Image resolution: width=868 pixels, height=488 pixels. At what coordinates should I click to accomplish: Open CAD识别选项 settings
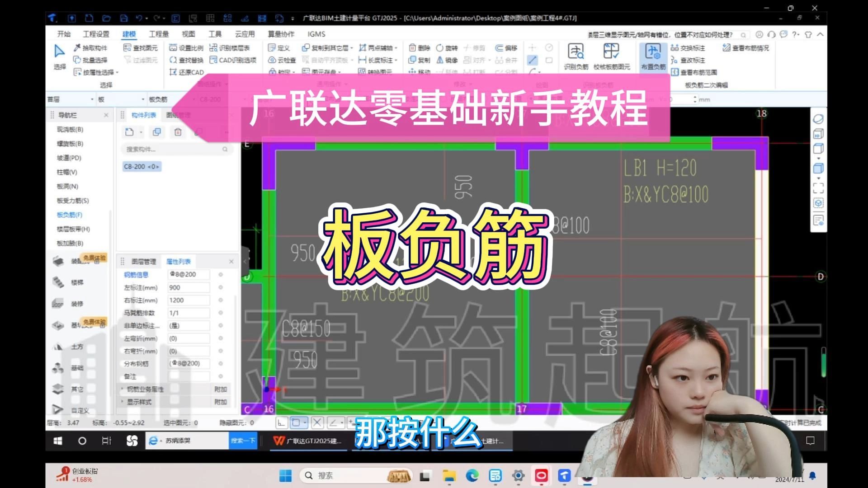tap(233, 60)
